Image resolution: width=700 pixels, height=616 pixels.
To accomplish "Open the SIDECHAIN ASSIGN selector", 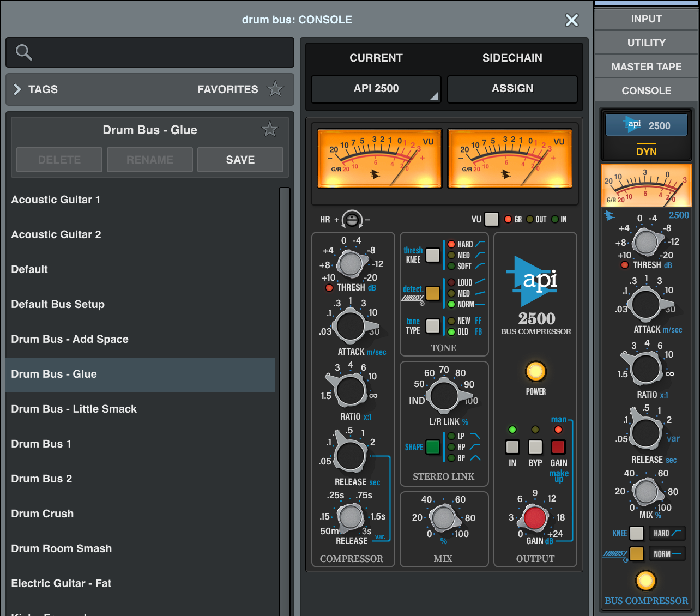I will point(511,89).
